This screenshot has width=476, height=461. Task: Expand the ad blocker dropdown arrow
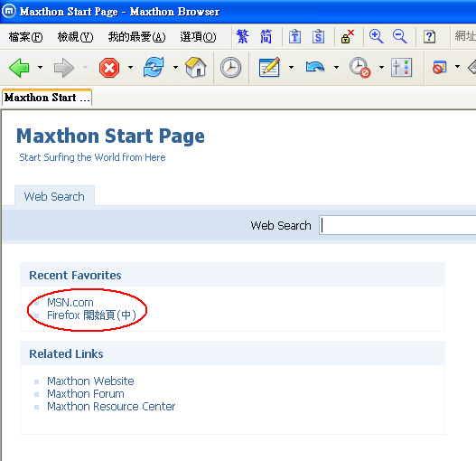pyautogui.click(x=457, y=67)
